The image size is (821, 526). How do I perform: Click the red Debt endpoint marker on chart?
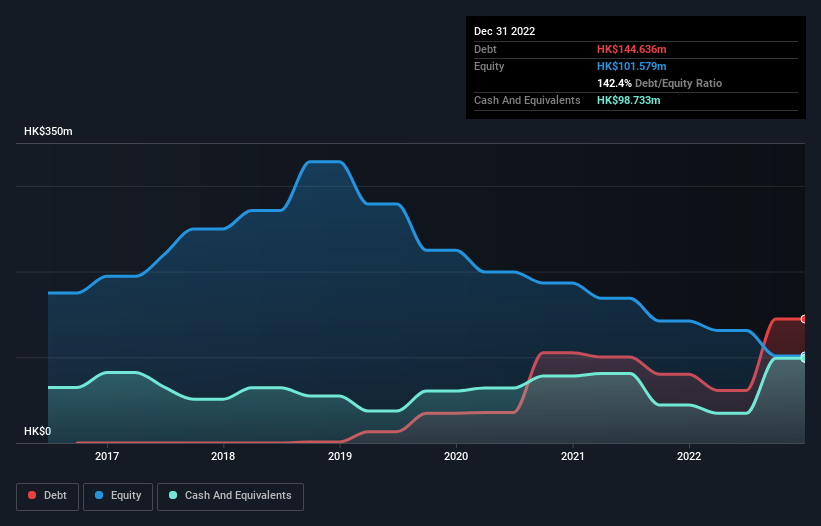[x=804, y=319]
